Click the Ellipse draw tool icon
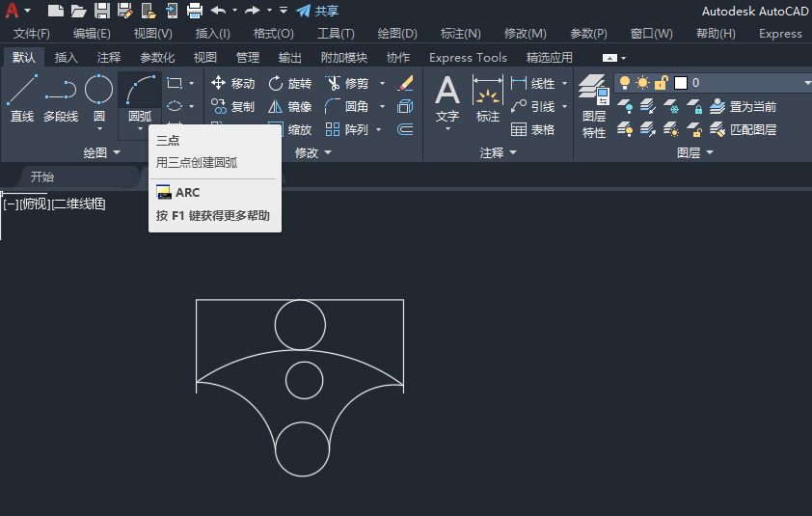The width and height of the screenshot is (812, 516). point(175,106)
